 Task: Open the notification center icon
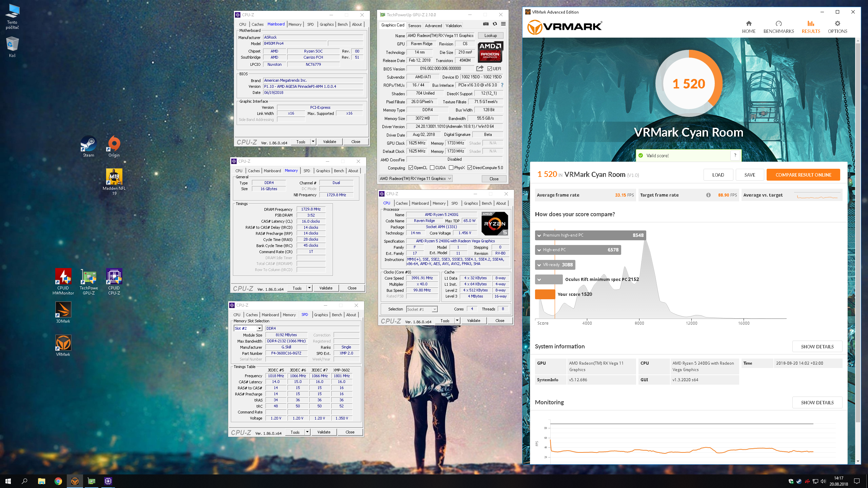857,481
